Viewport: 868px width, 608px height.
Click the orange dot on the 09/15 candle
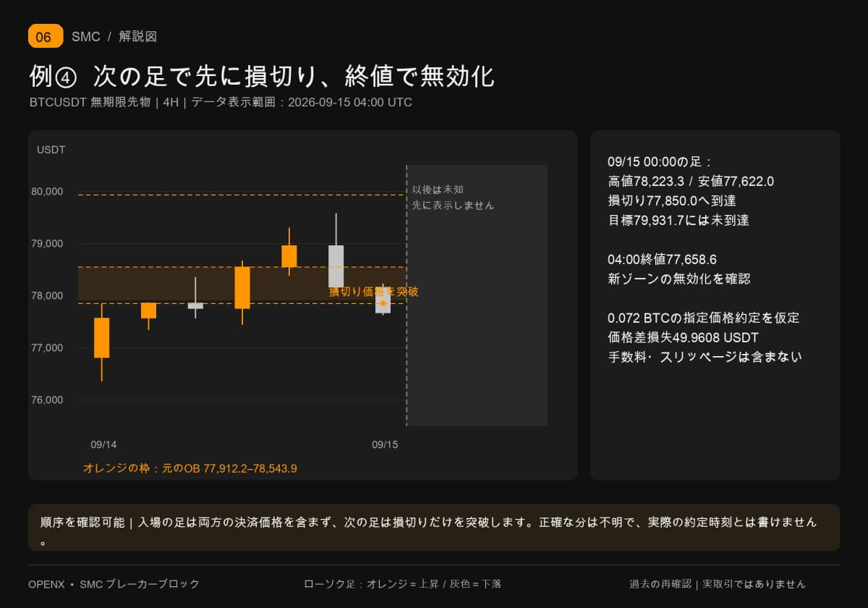coord(383,303)
